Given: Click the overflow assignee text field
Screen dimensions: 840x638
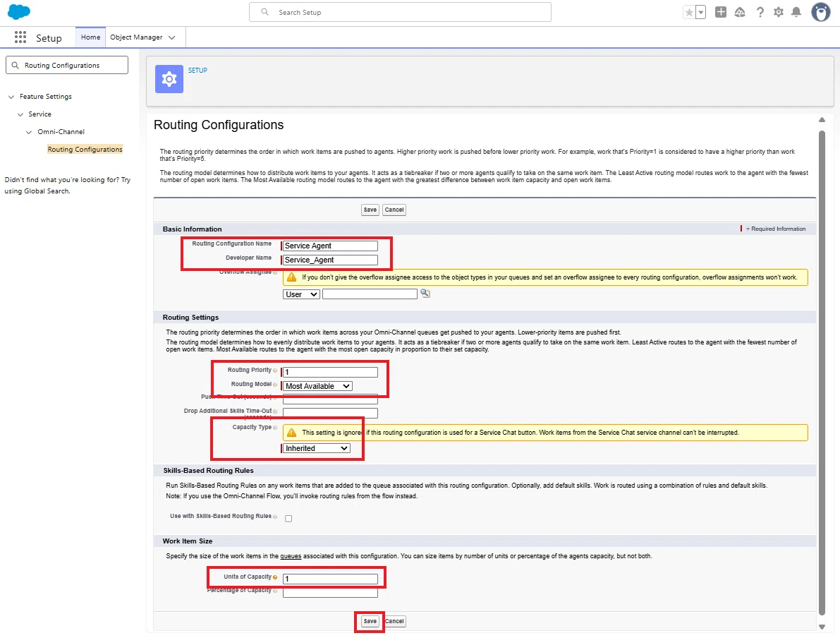Looking at the screenshot, I should tap(370, 294).
